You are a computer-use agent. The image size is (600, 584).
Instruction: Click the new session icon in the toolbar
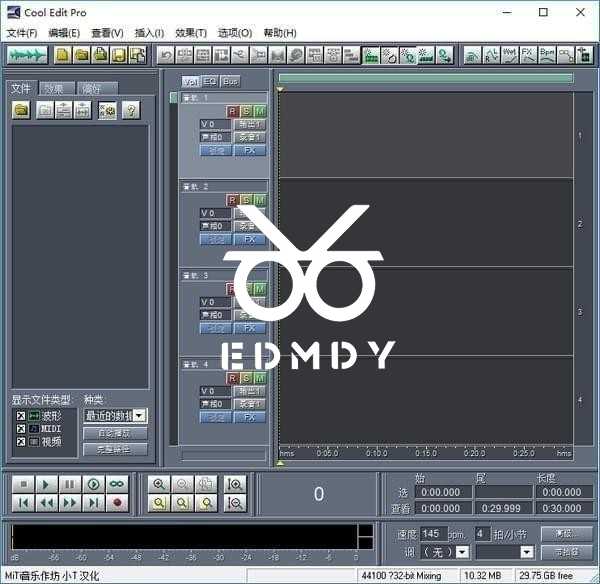point(62,55)
